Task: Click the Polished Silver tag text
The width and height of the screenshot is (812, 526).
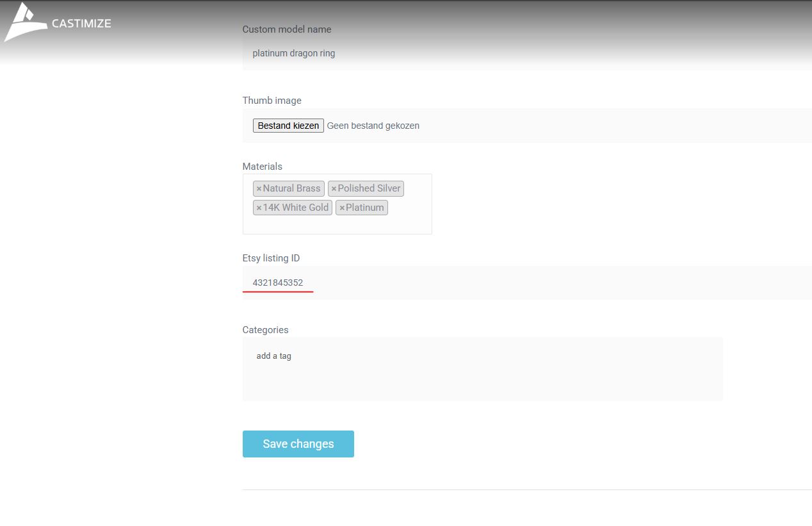Action: point(369,188)
